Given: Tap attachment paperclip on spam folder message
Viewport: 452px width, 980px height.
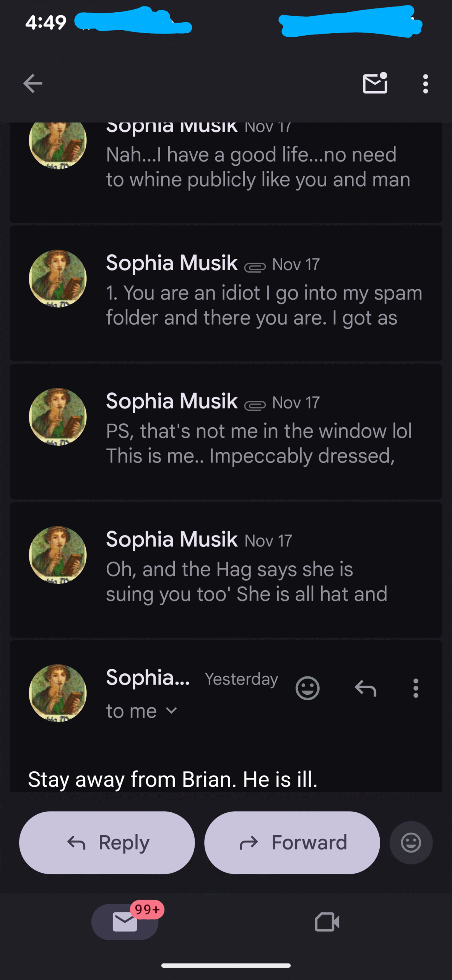Looking at the screenshot, I should [x=255, y=267].
